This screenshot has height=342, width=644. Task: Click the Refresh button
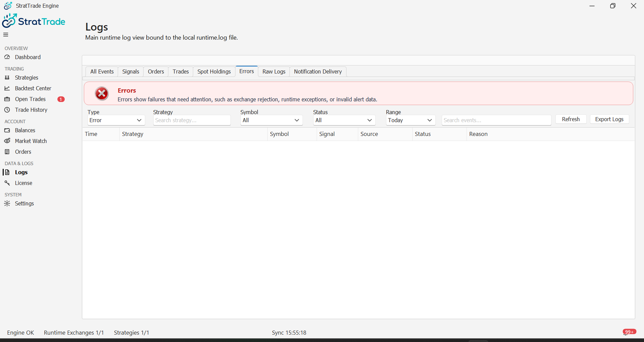coord(571,119)
